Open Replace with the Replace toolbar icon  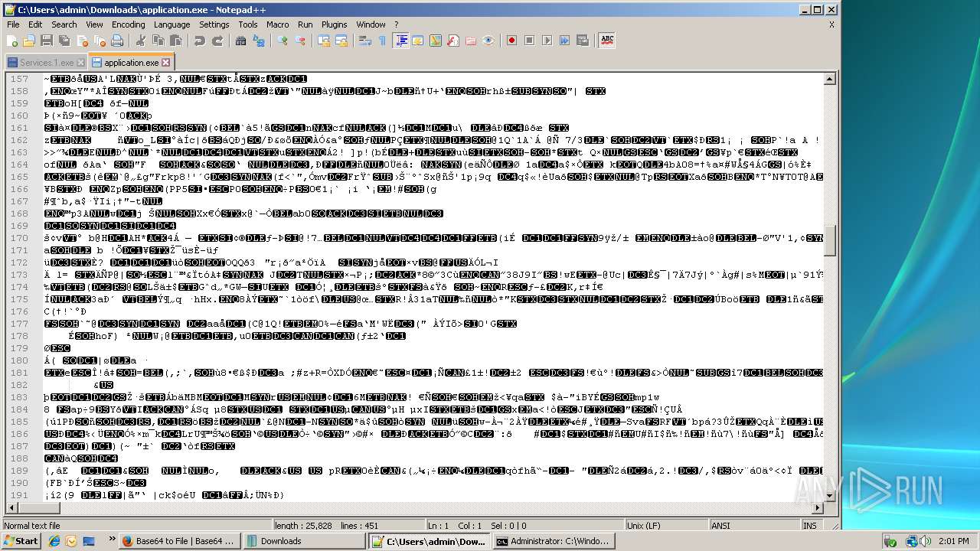258,41
